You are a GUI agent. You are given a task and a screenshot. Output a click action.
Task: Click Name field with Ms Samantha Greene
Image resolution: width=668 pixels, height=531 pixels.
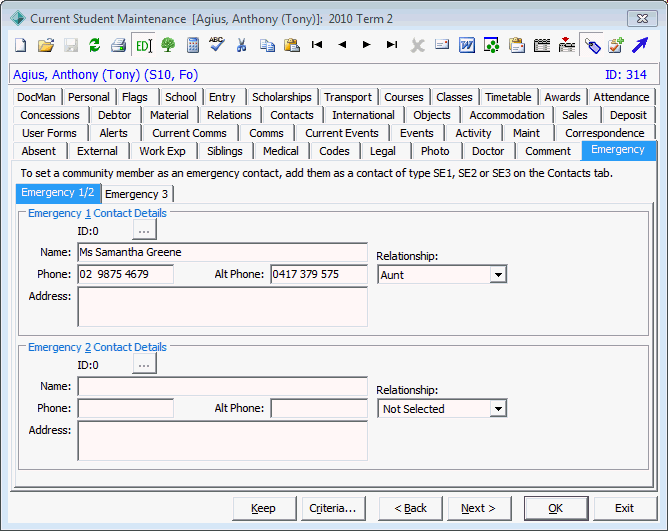point(222,252)
